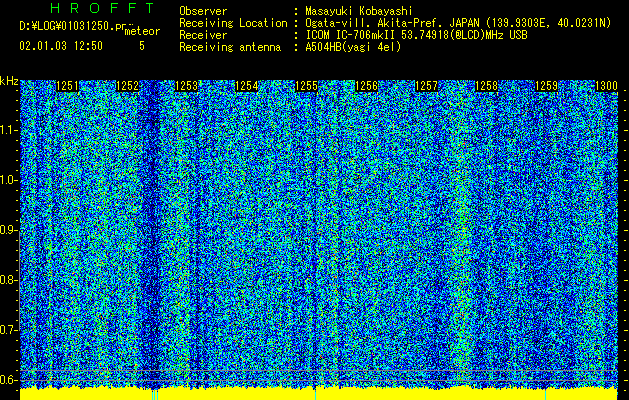The height and width of the screenshot is (400, 629).
Task: Click the 1257 time marker
Action: coord(426,86)
